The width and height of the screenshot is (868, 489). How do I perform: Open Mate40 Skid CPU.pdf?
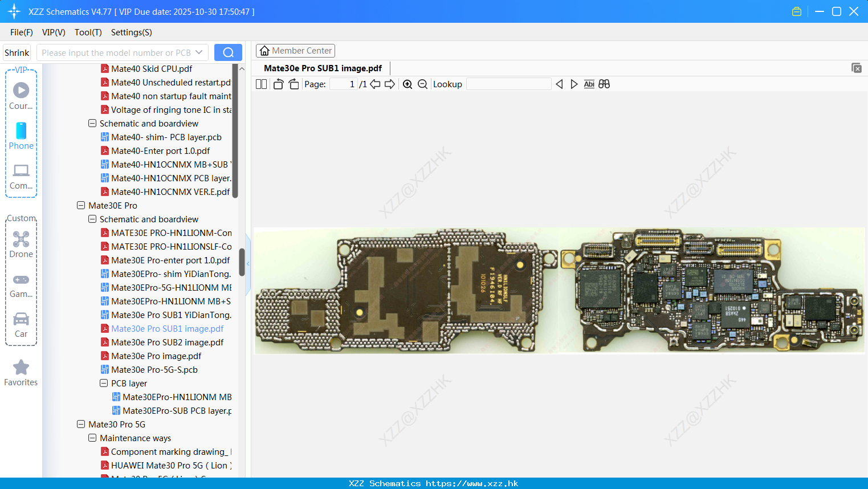152,68
